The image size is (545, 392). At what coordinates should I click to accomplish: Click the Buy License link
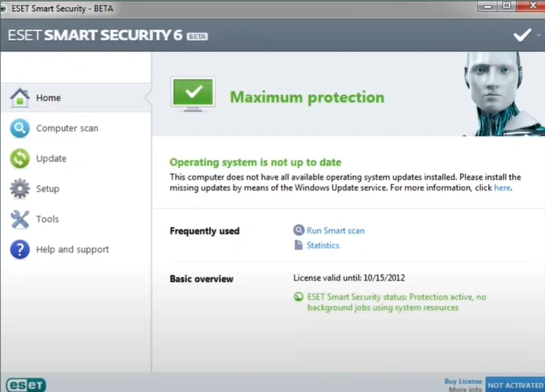coord(463,382)
